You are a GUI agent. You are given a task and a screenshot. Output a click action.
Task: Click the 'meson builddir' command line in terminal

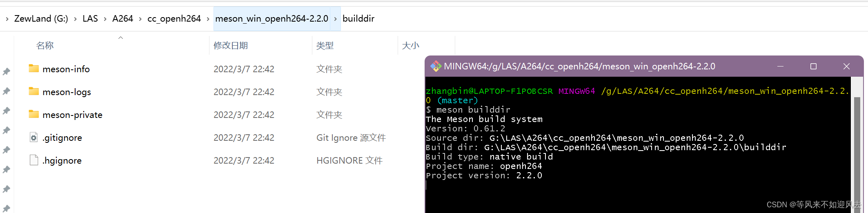point(468,109)
